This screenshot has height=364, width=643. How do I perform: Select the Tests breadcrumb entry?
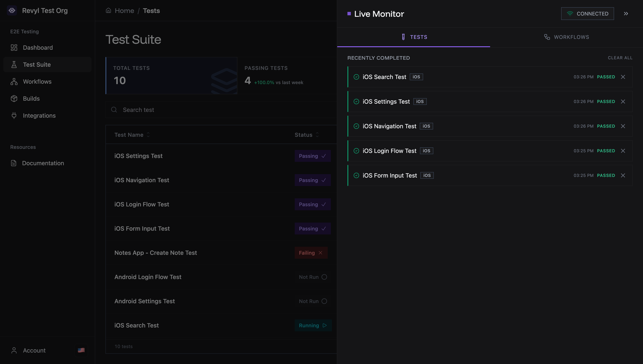click(151, 10)
